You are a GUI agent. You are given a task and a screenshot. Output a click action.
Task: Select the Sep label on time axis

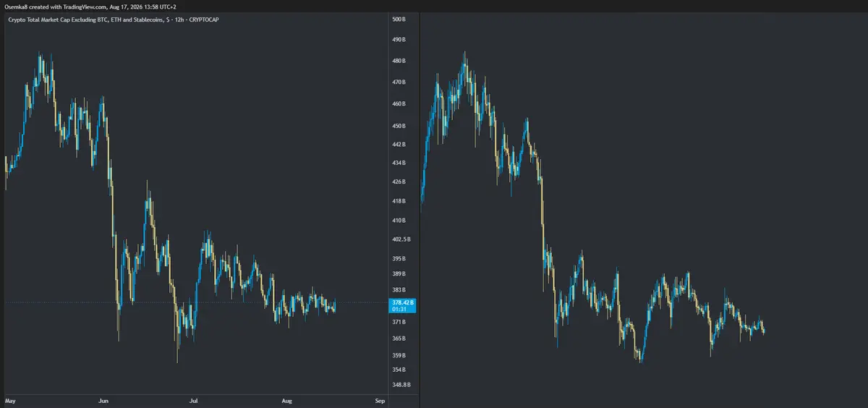(x=379, y=400)
